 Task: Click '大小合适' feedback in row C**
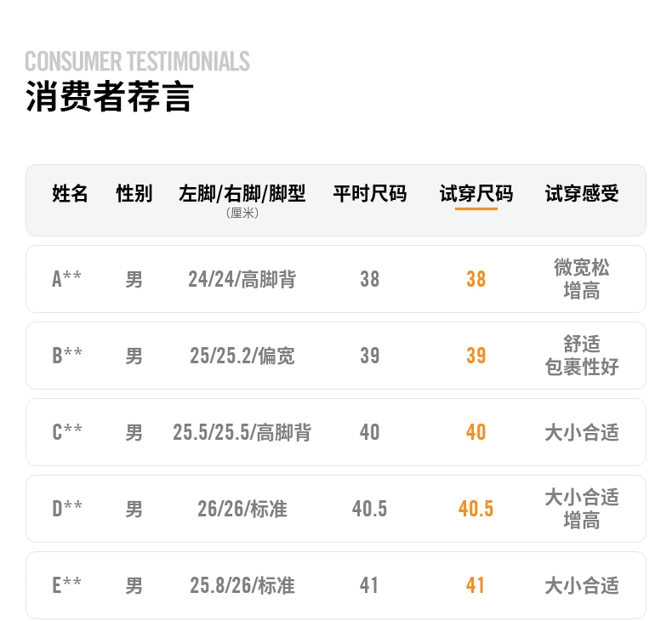(x=582, y=432)
